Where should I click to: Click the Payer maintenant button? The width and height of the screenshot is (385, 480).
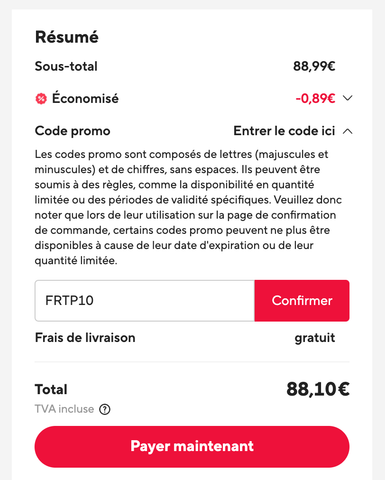click(192, 446)
